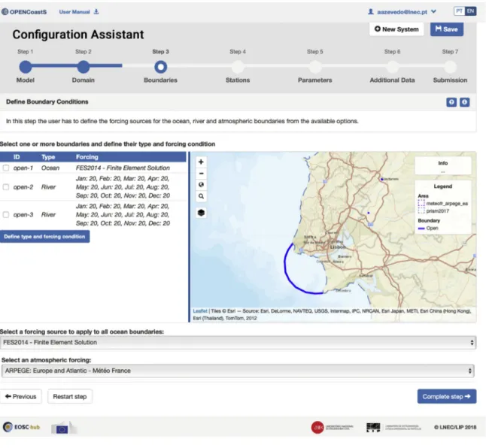Open the Leaflet attribution link
The width and height of the screenshot is (486, 448).
tap(200, 311)
